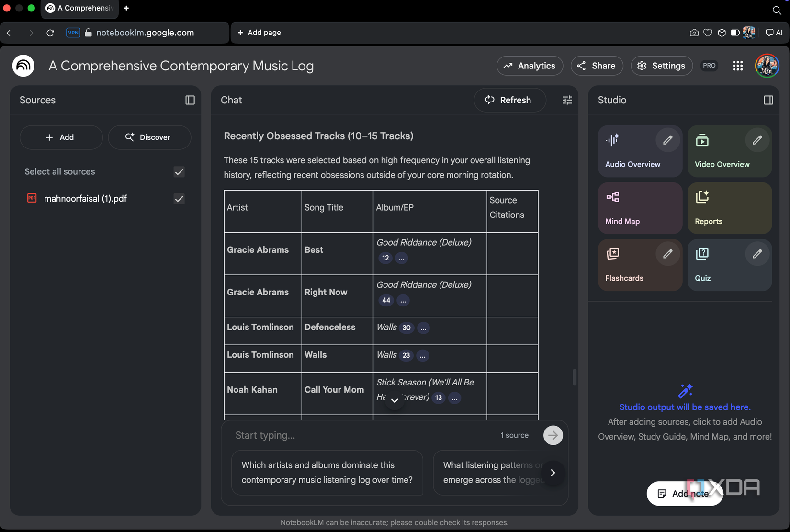Customize Flashcards with pencil icon
This screenshot has width=790, height=532.
pos(667,254)
